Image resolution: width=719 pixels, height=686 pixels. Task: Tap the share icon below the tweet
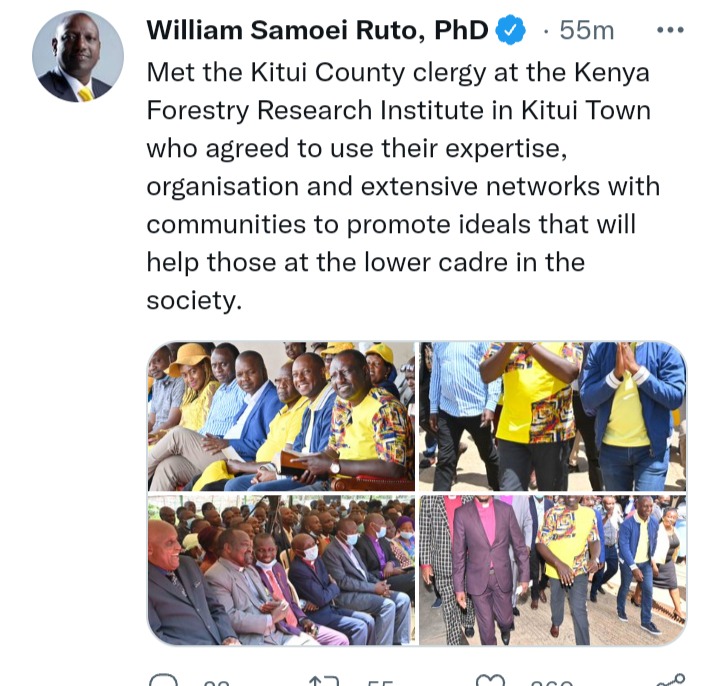pyautogui.click(x=671, y=680)
